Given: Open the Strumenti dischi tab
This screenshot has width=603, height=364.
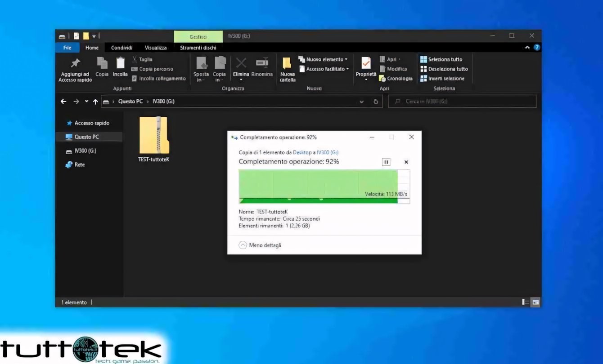Looking at the screenshot, I should 198,48.
